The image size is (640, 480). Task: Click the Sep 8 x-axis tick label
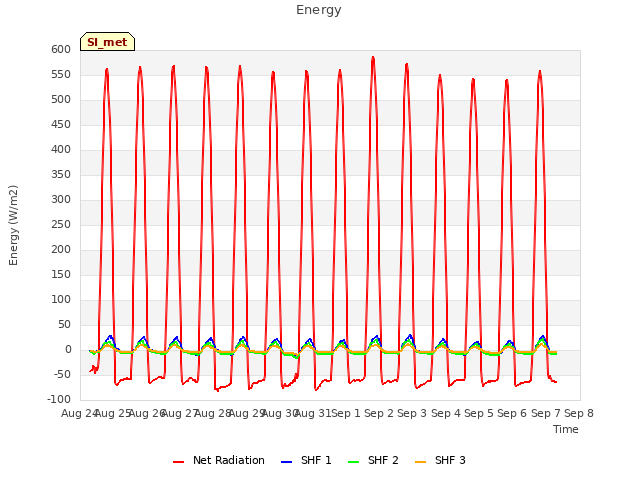[579, 413]
